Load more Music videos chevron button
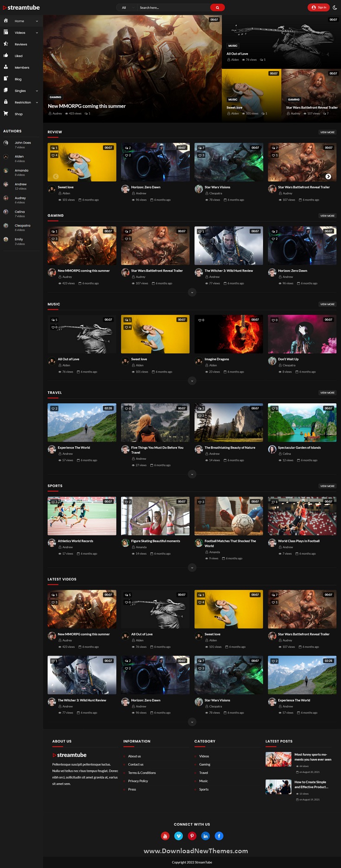Viewport: 341px width, 868px height. click(x=192, y=381)
